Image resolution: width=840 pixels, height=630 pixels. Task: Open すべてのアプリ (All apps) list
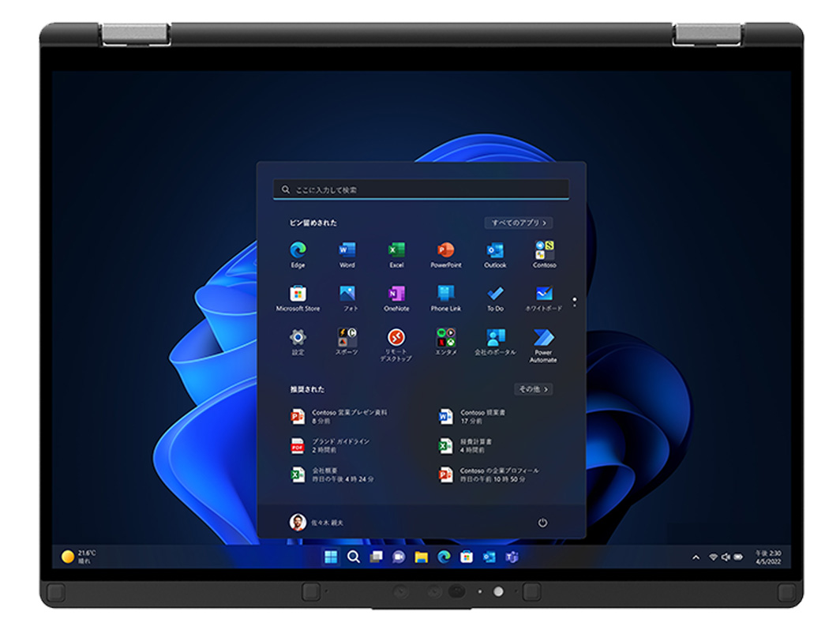[x=518, y=223]
